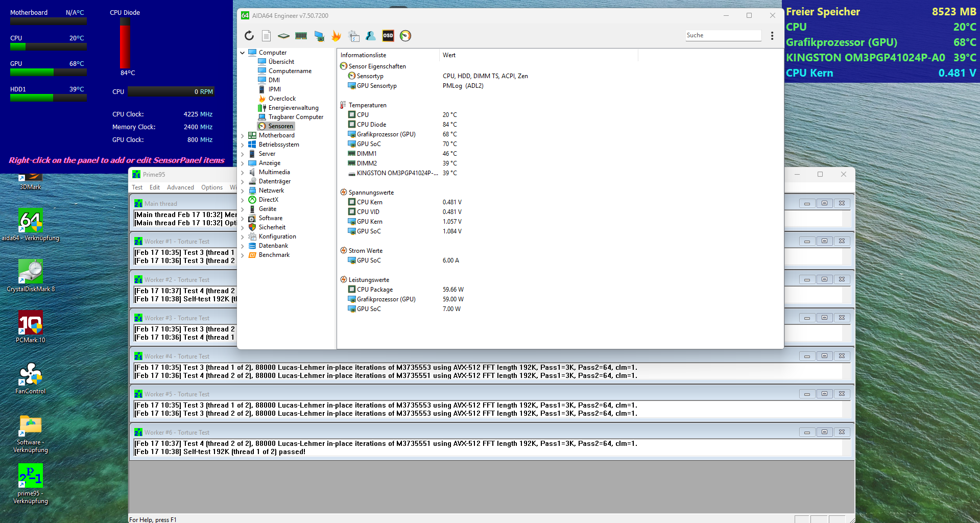The image size is (980, 523).
Task: Open the report document icon in AIDA64 toolbar
Action: (x=266, y=35)
